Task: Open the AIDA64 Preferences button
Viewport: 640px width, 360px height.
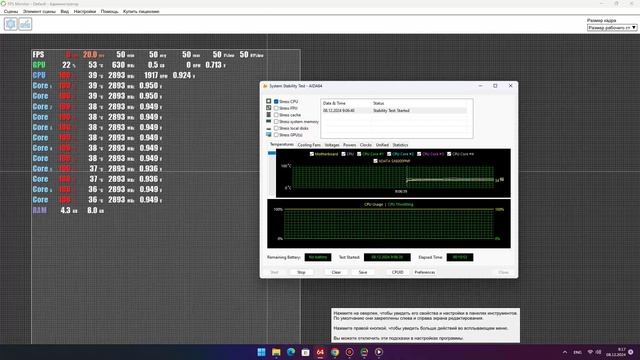Action: [x=424, y=272]
